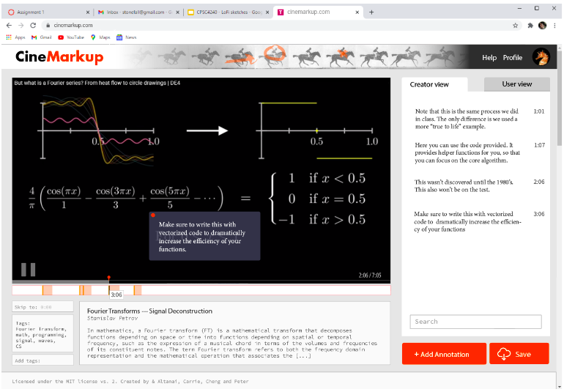
Task: Click the seahorse profile avatar
Action: pyautogui.click(x=541, y=57)
